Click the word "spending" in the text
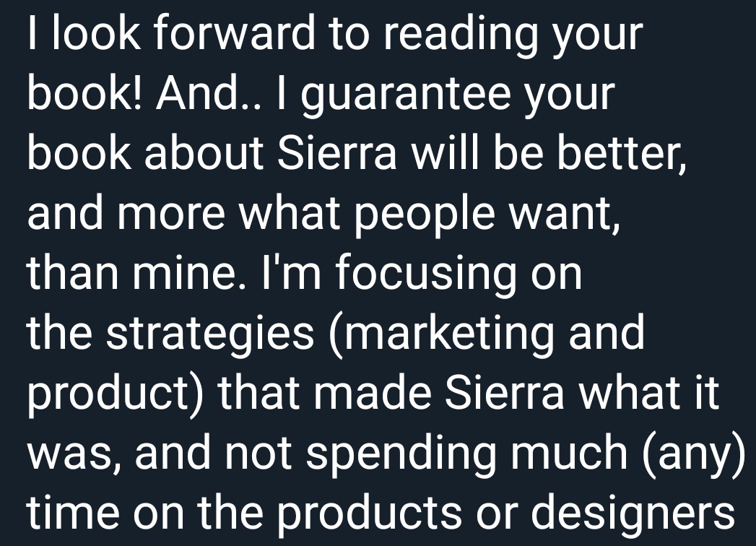This screenshot has width=756, height=546. tap(401, 456)
